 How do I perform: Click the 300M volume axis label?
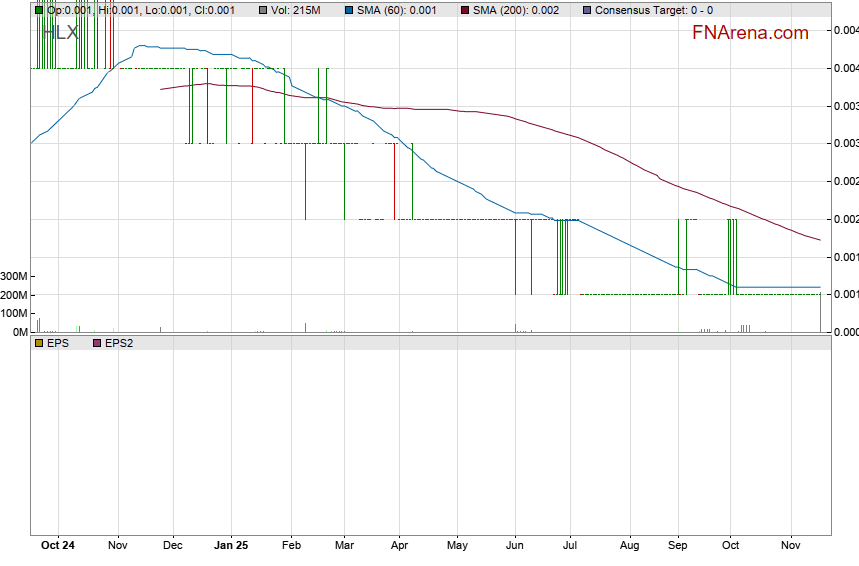coord(14,277)
